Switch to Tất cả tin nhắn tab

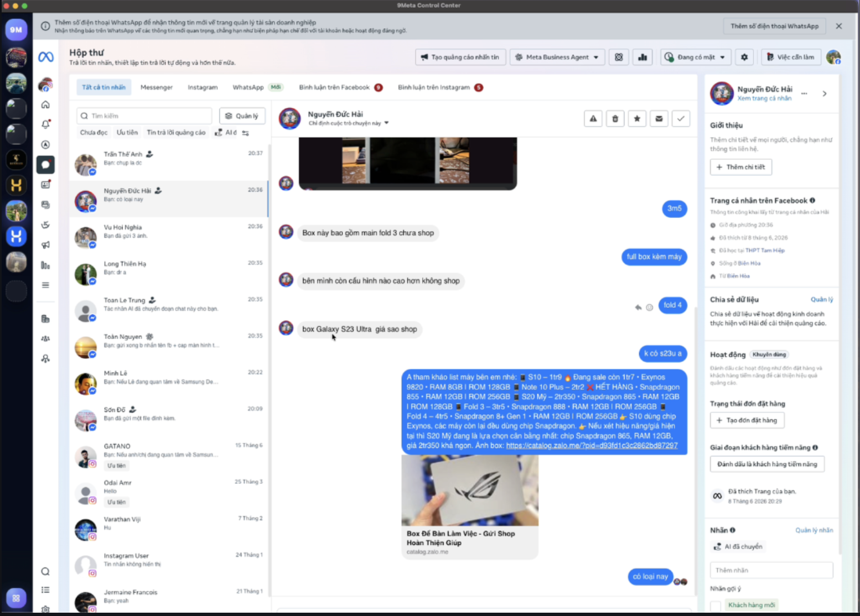click(103, 87)
